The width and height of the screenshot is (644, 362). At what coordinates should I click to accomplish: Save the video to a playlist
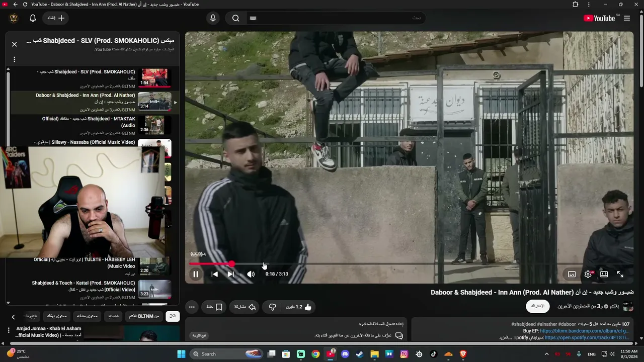click(214, 307)
